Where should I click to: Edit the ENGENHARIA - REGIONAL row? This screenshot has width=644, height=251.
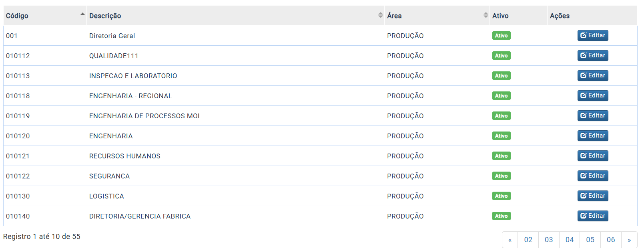(593, 95)
